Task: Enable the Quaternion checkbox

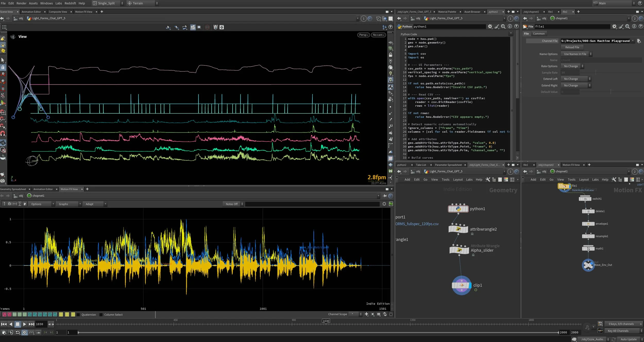Action: [78, 315]
